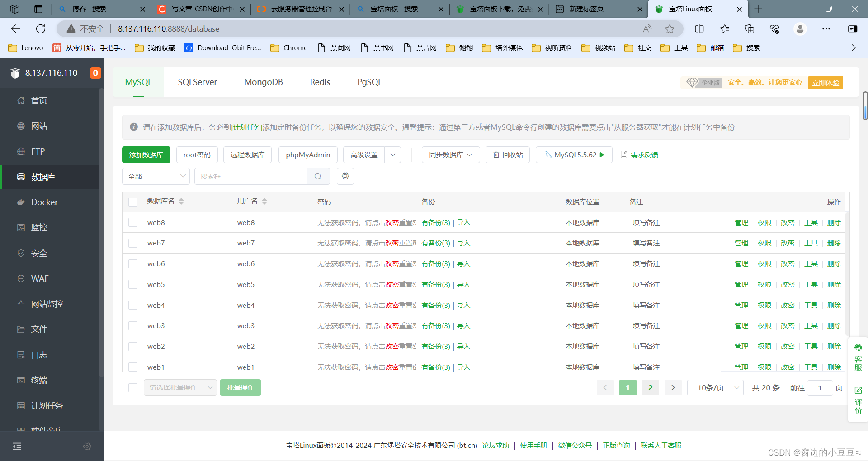The width and height of the screenshot is (868, 461).
Task: Click the root密码 button
Action: point(197,155)
